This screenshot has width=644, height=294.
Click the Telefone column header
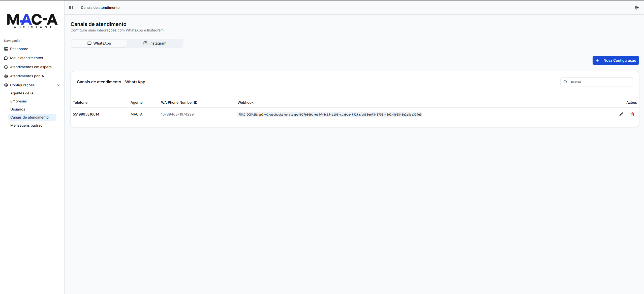80,102
